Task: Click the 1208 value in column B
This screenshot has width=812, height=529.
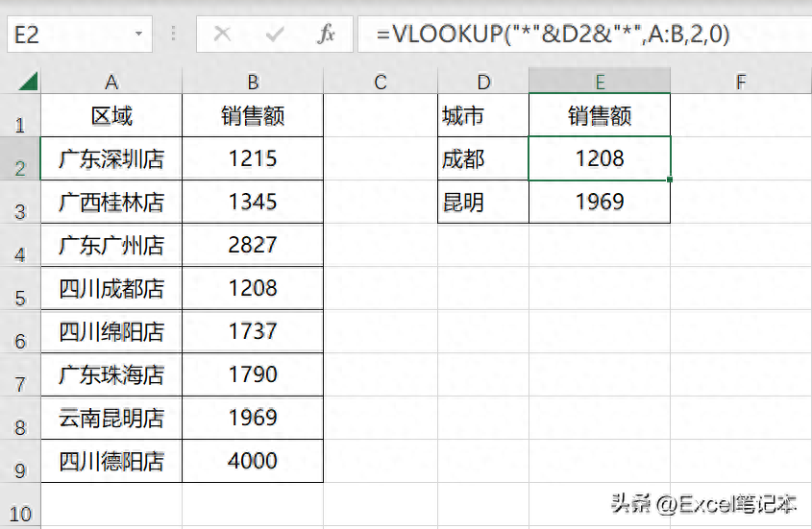Action: (x=253, y=288)
